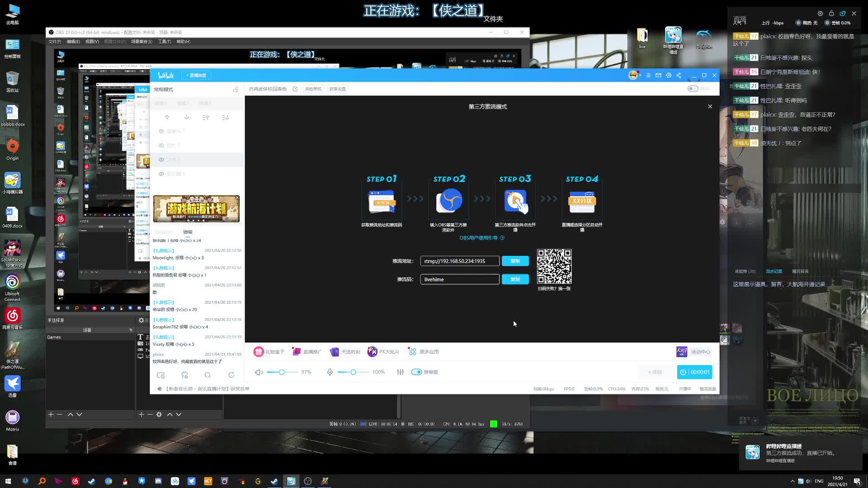
Task: Add a scene with plus in OBS scenes panel
Action: pos(51,415)
